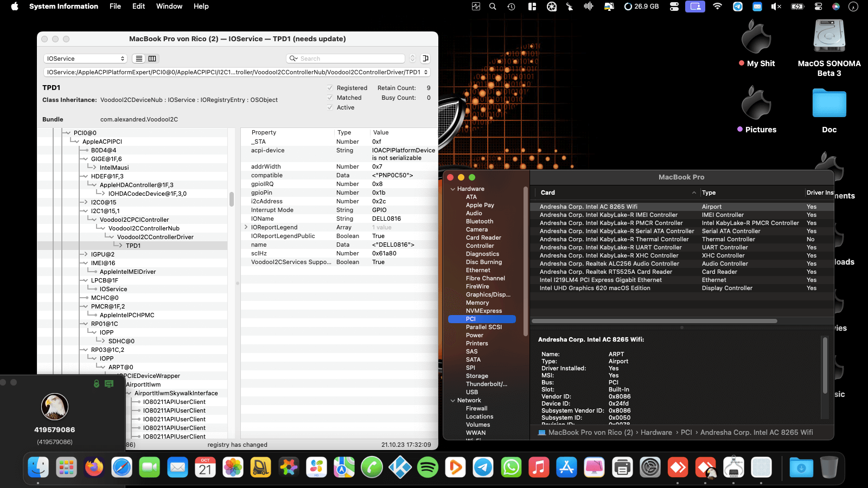The height and width of the screenshot is (488, 868).
Task: Open Safari from the Dock
Action: (x=122, y=467)
